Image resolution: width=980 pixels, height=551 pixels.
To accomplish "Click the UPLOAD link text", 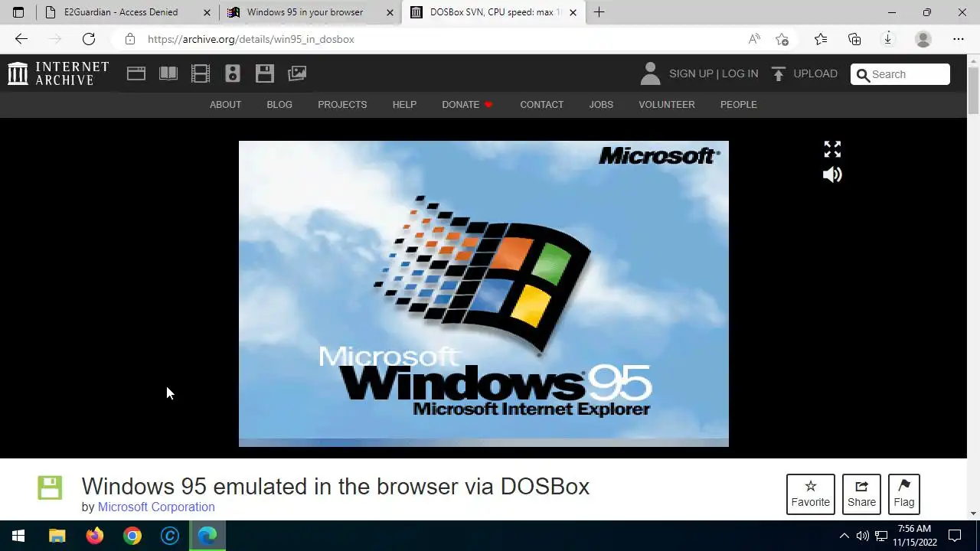I will (815, 73).
